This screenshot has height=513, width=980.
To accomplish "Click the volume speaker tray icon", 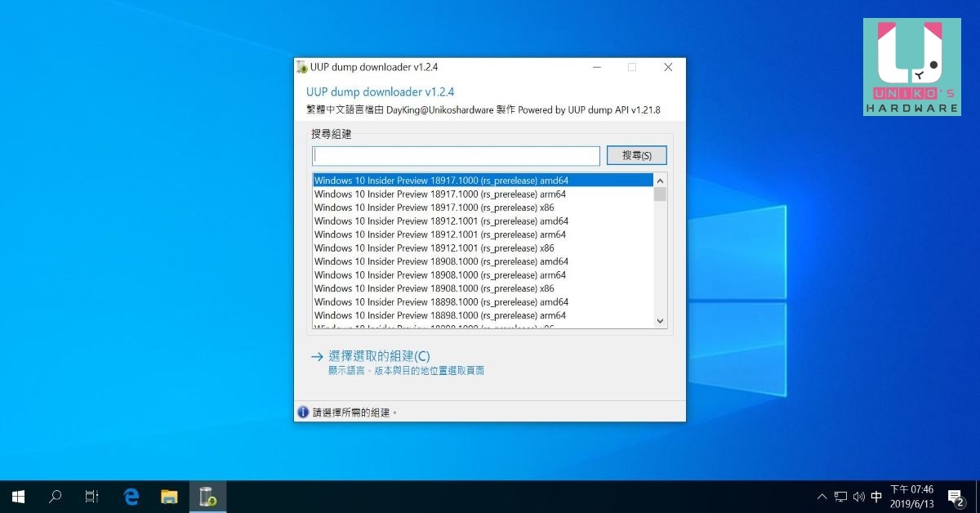I will coord(858,497).
